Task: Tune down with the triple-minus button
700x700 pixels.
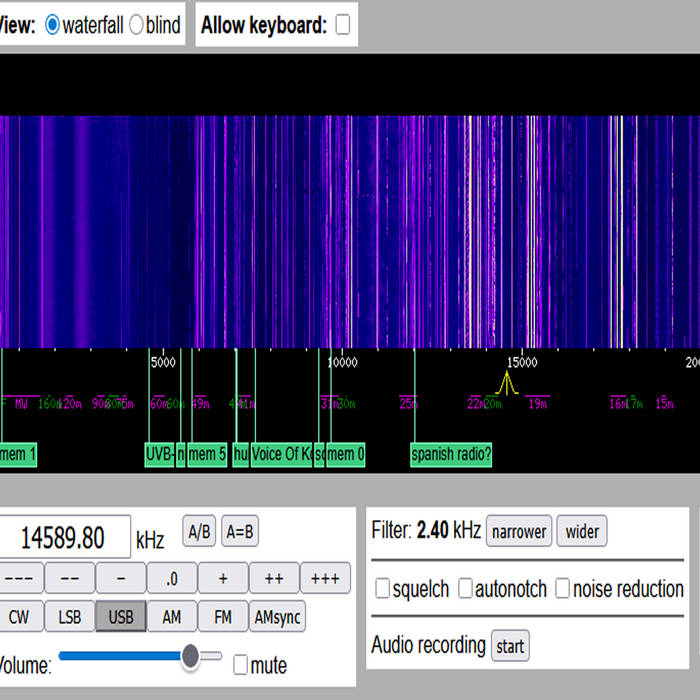Action: [x=20, y=578]
